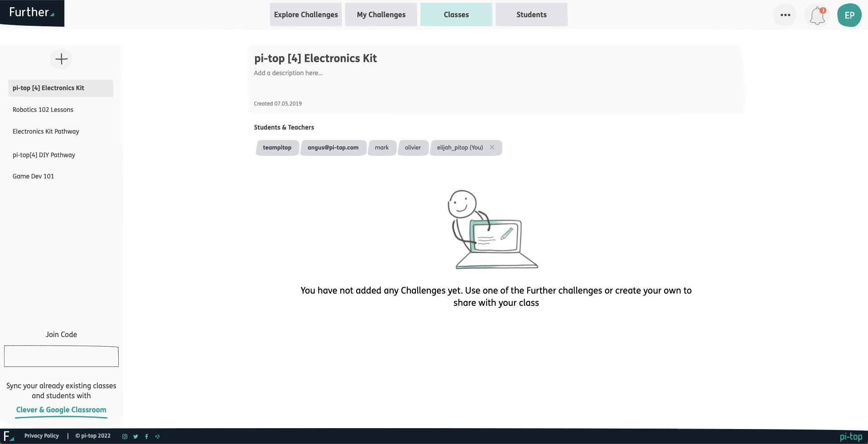Select the angus@pi-top.com member chip
The height and width of the screenshot is (444, 868).
click(x=333, y=148)
